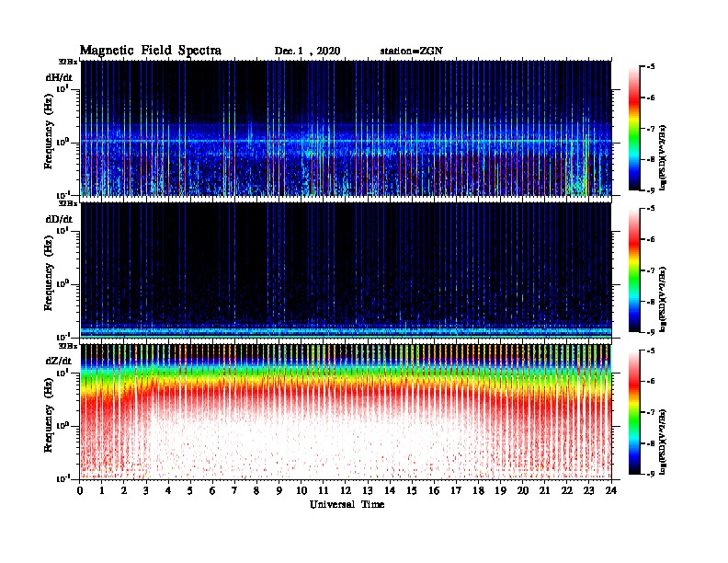Click the hour 3 tick label

point(146,491)
